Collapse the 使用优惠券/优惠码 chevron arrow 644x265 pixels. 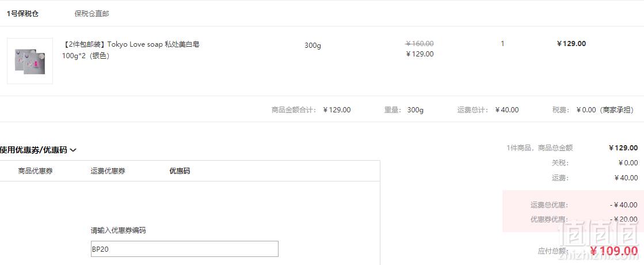(x=73, y=150)
